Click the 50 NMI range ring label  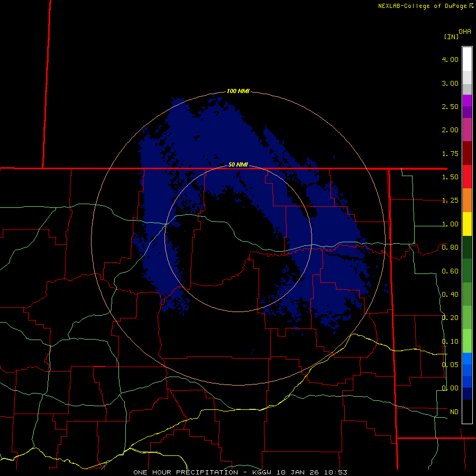click(x=238, y=164)
